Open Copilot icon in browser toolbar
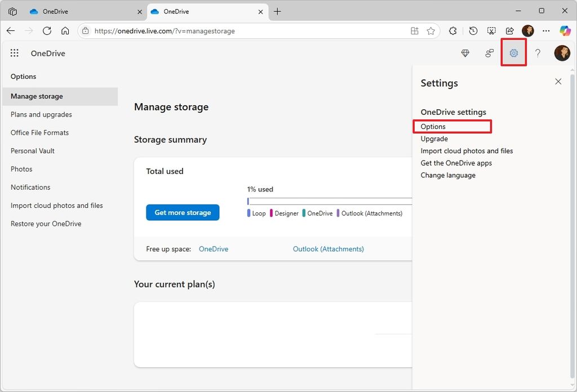577x392 pixels. coord(565,31)
